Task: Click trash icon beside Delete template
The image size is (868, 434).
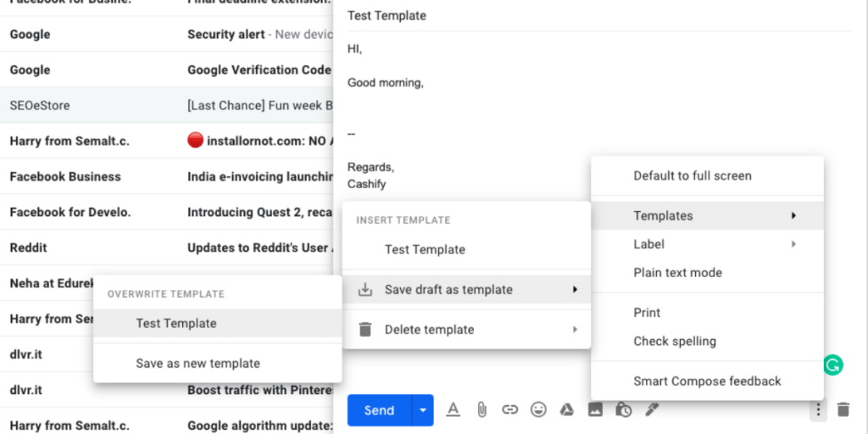Action: (364, 330)
